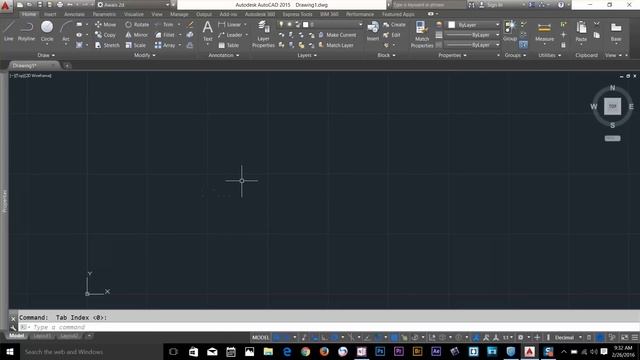640x360 pixels.
Task: Activate the Stretch command
Action: pyautogui.click(x=107, y=45)
